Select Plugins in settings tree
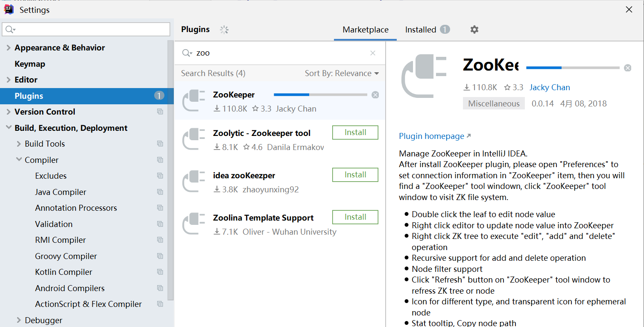 (x=87, y=96)
